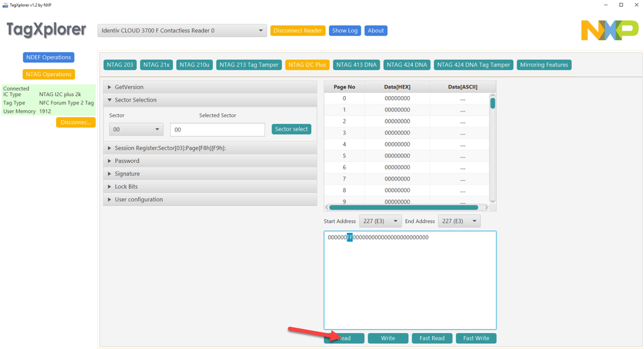
Task: Expand the Session Register section
Action: pos(210,148)
